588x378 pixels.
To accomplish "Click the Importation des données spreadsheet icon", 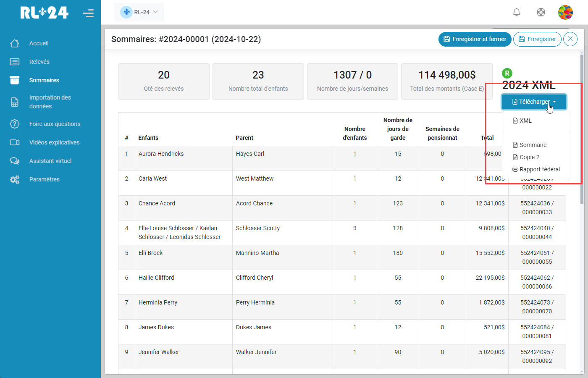I will point(15,102).
